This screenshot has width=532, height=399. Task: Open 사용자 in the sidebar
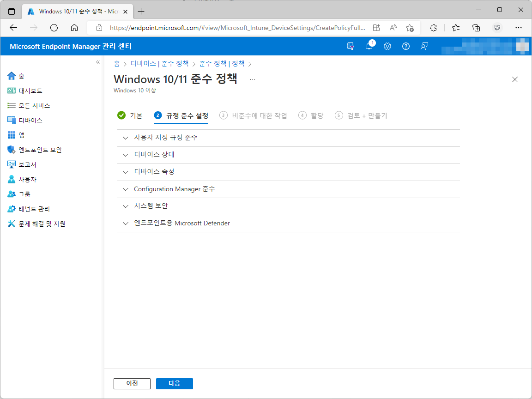[22, 179]
